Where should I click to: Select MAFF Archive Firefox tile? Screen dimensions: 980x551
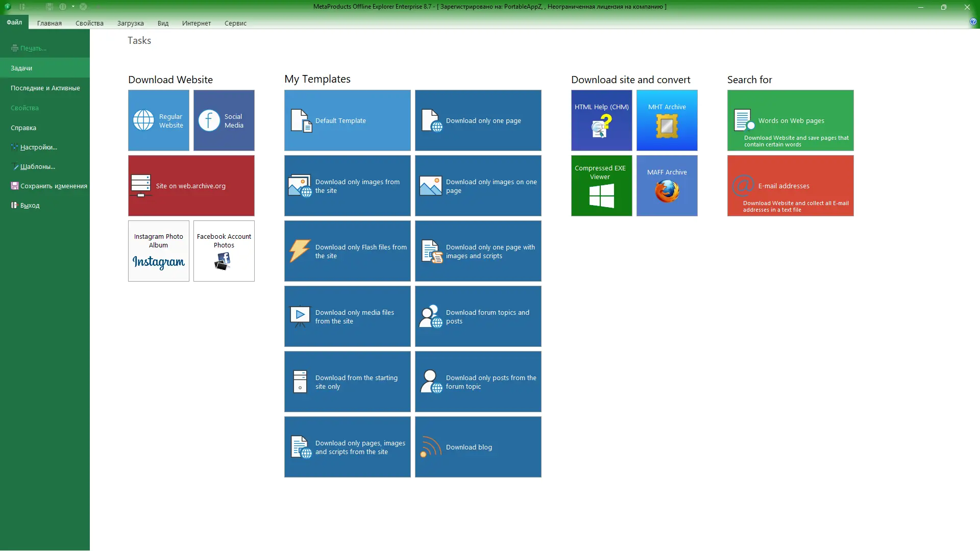coord(667,186)
